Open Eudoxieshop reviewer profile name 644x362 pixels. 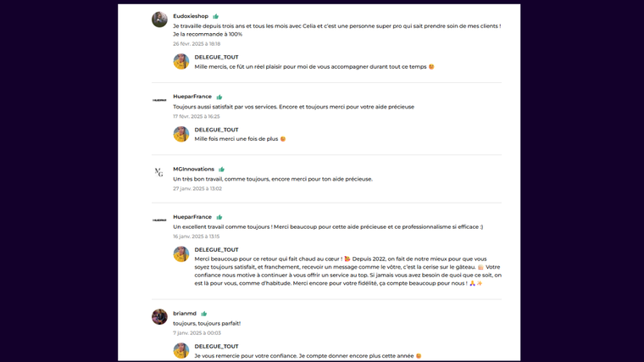(191, 16)
